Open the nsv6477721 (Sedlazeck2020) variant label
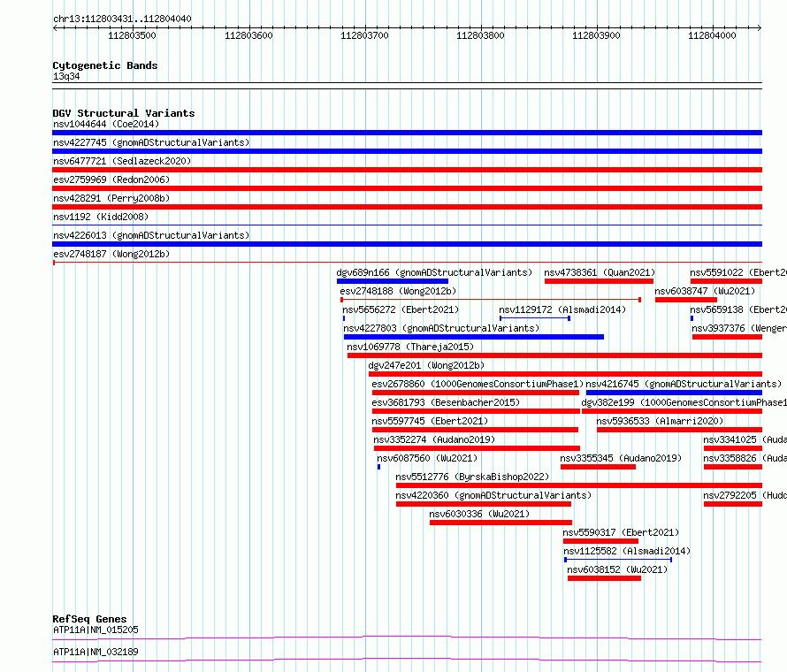787x672 pixels. (x=122, y=161)
